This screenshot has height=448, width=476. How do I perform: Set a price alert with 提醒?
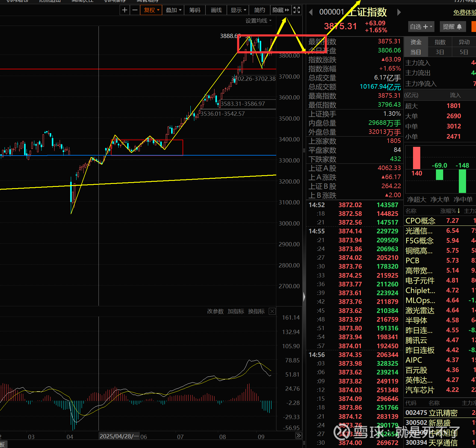tap(453, 27)
